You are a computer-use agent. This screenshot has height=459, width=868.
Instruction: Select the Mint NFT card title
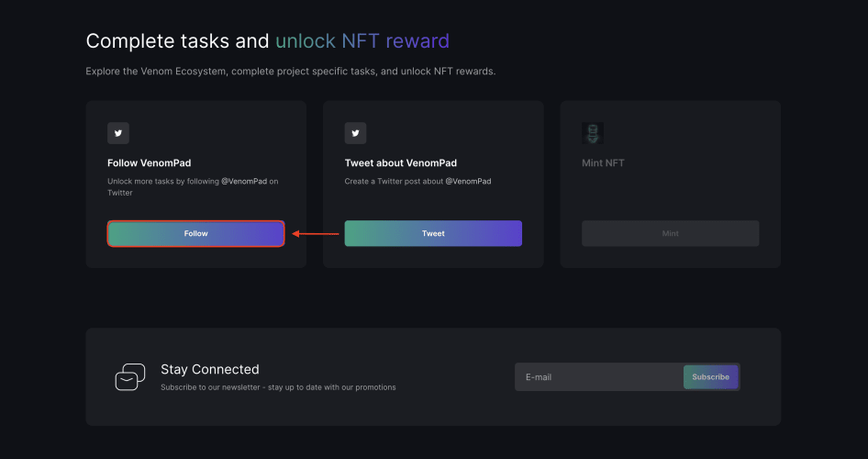[603, 163]
